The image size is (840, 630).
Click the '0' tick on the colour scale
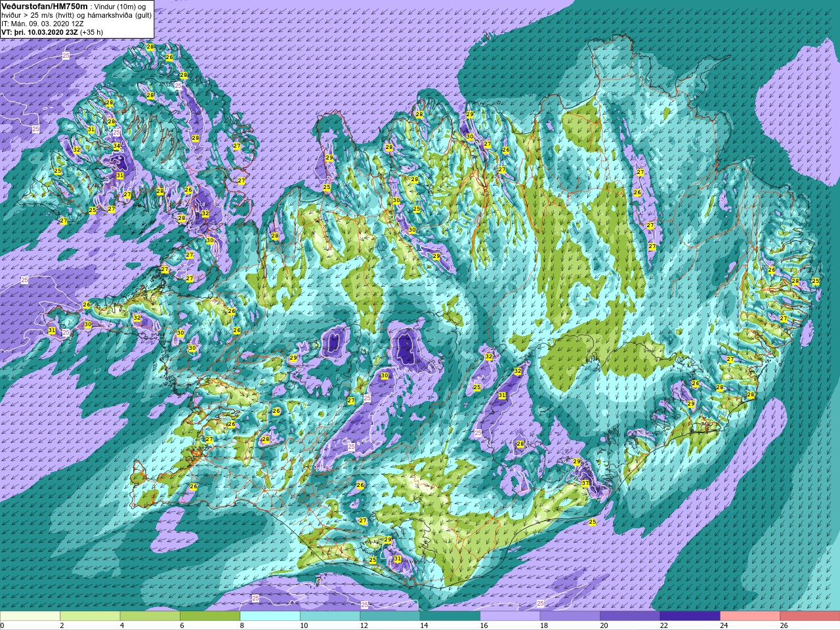click(x=3, y=625)
